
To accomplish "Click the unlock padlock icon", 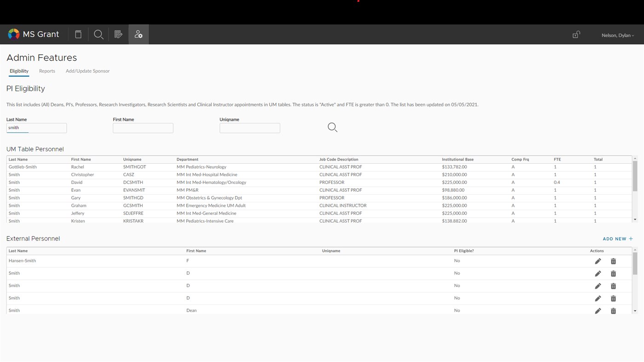I will [x=576, y=34].
